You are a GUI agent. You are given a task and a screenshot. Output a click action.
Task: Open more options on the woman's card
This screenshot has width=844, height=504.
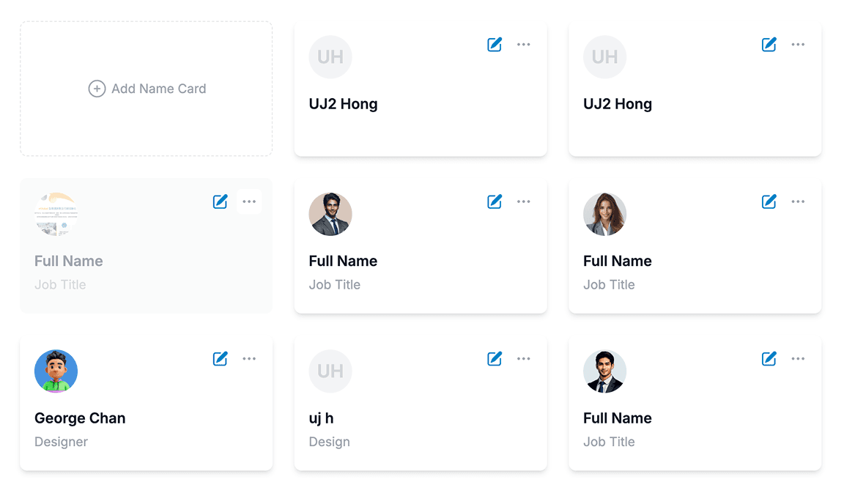(798, 201)
